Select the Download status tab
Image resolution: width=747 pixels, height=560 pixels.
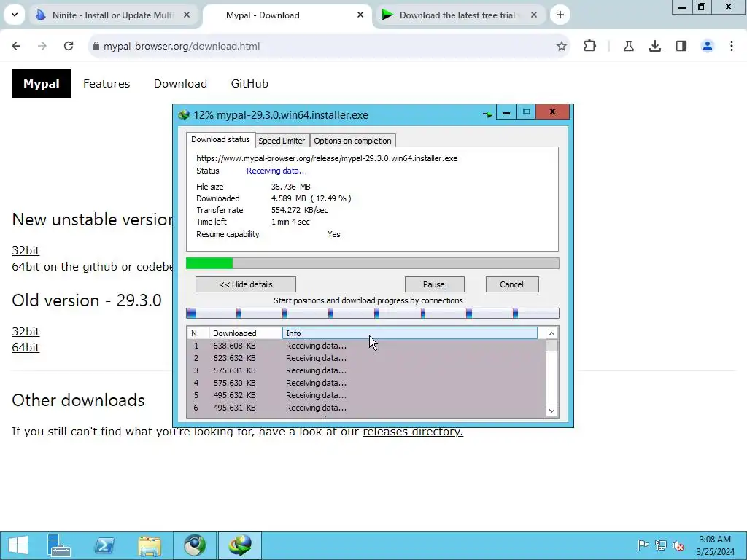220,139
